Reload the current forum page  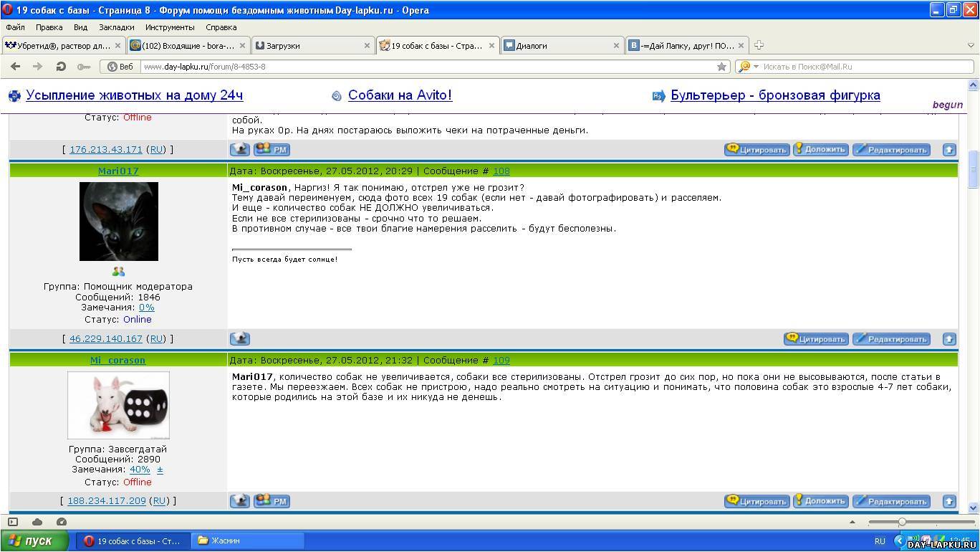[x=61, y=67]
